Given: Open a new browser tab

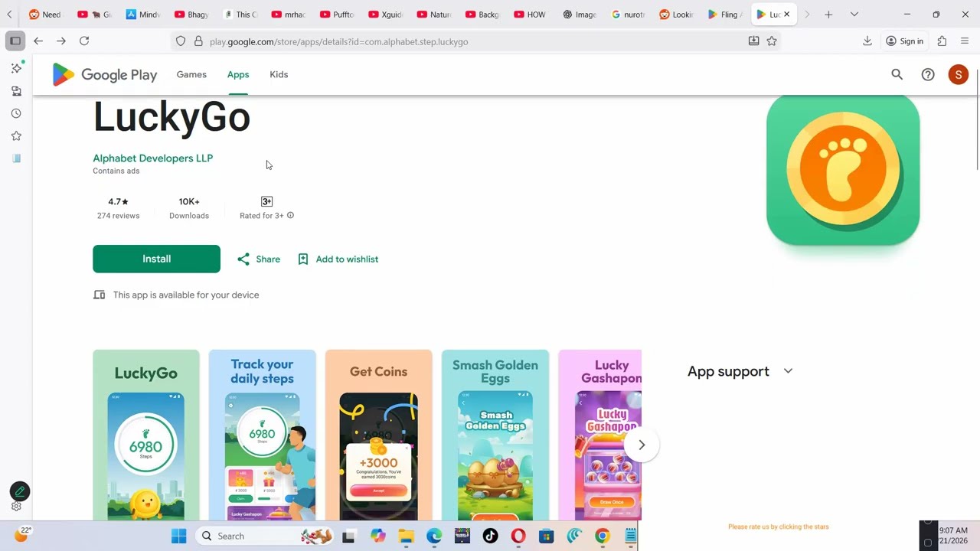Looking at the screenshot, I should tap(828, 15).
